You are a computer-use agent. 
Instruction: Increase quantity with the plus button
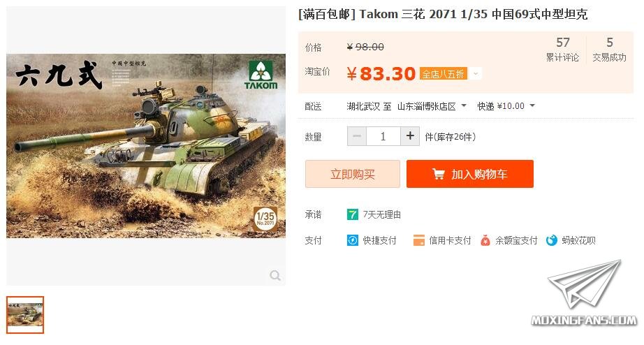410,136
